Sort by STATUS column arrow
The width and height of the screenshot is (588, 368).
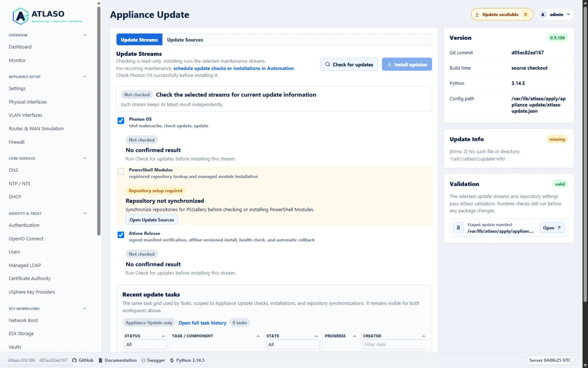pyautogui.click(x=164, y=336)
